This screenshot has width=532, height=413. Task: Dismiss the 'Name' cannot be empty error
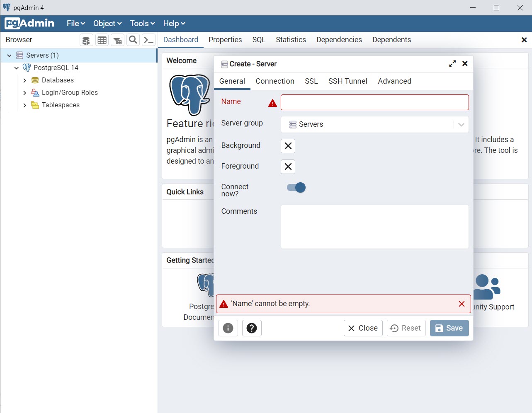point(462,304)
